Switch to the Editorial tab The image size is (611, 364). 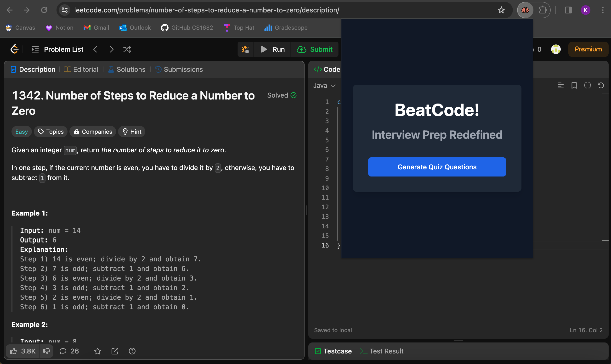[x=81, y=69]
